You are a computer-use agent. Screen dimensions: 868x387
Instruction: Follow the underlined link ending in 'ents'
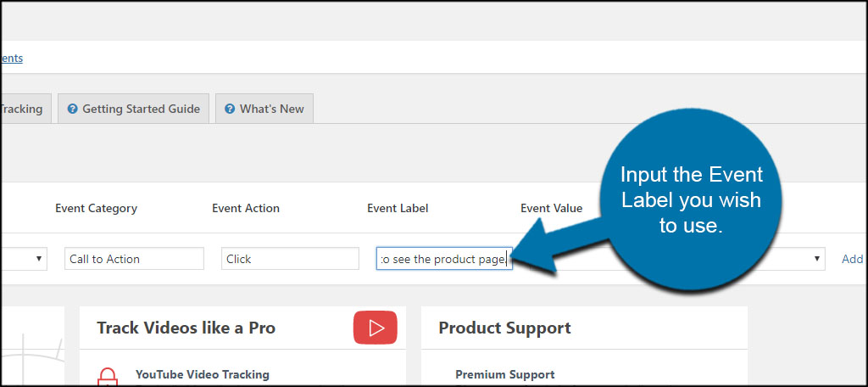point(12,58)
